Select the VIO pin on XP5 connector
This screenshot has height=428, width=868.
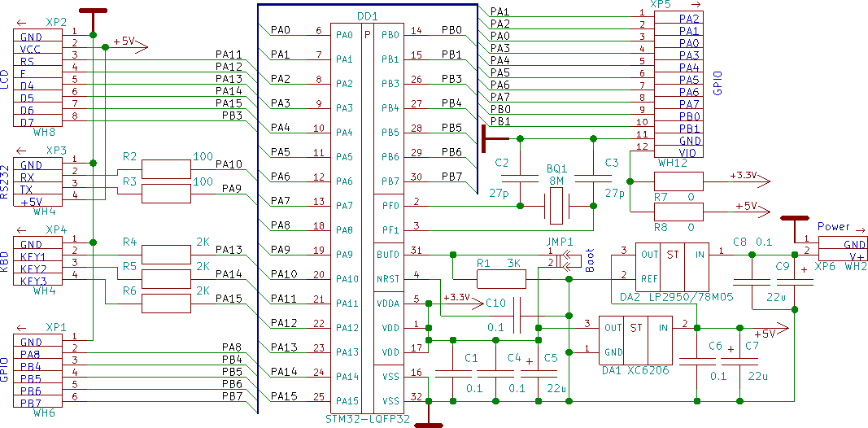pyautogui.click(x=687, y=152)
